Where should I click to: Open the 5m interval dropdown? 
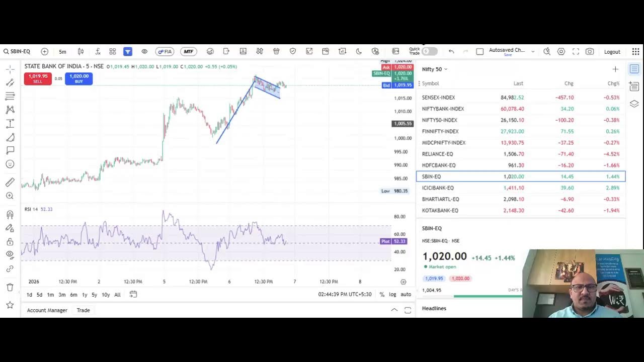(x=62, y=51)
